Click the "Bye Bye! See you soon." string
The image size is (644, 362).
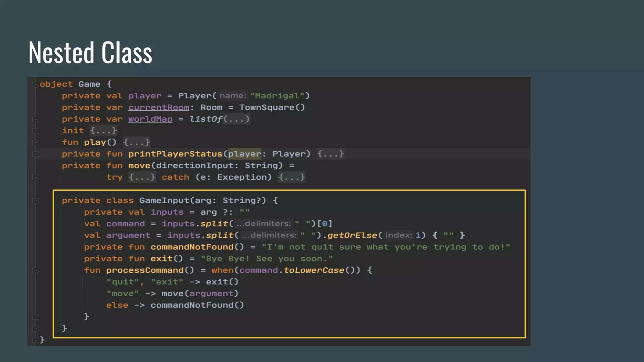[x=267, y=259]
